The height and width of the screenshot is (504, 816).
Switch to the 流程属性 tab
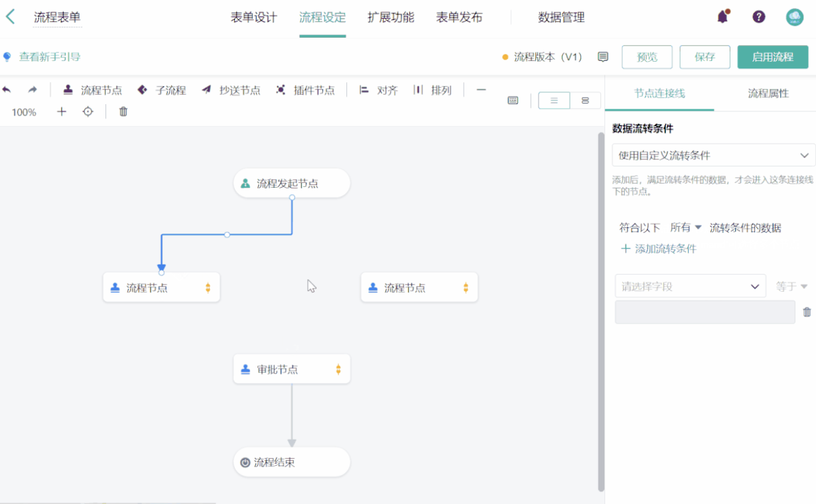pos(768,94)
